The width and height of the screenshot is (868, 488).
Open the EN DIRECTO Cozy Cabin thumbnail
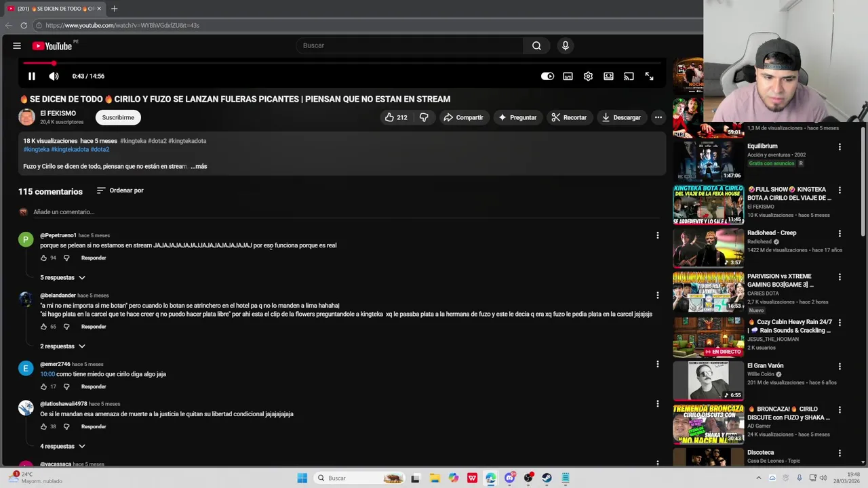click(708, 337)
